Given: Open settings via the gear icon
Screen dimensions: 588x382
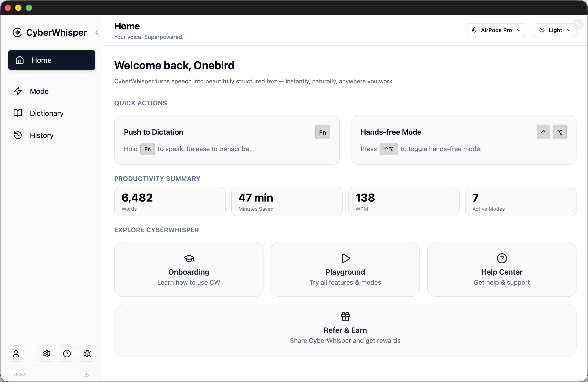Looking at the screenshot, I should 47,353.
